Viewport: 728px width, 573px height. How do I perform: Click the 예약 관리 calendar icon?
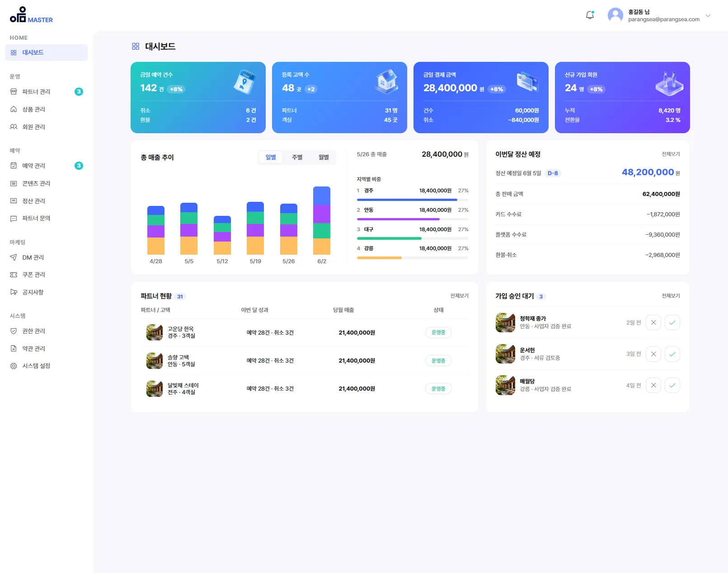point(14,166)
